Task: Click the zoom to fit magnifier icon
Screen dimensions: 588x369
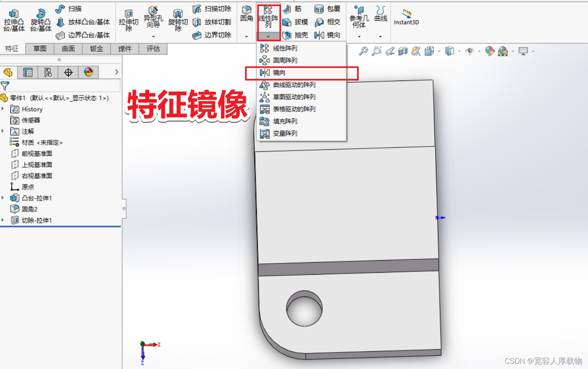Action: pos(364,51)
